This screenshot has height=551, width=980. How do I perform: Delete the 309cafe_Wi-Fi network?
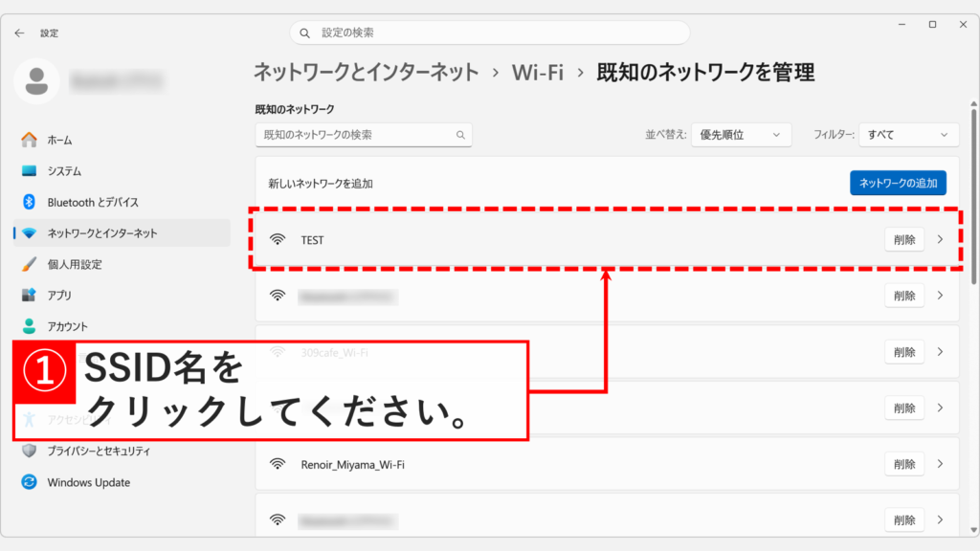click(x=903, y=352)
